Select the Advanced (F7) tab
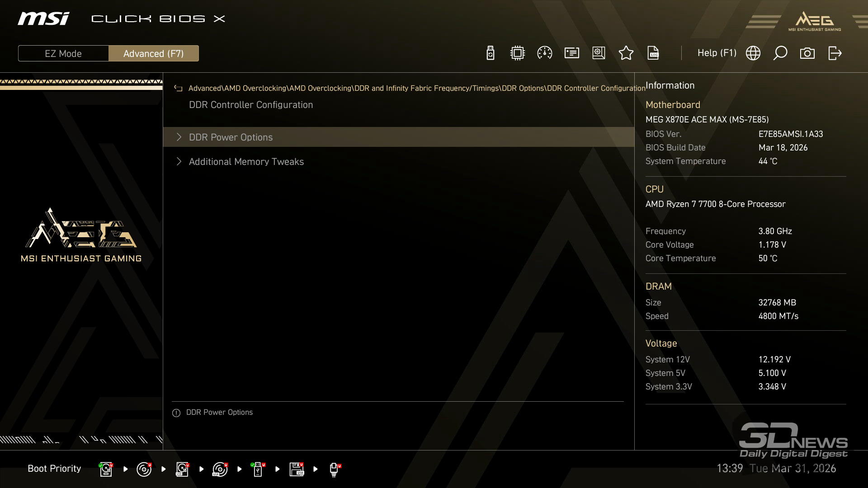The width and height of the screenshot is (868, 488). (x=153, y=53)
